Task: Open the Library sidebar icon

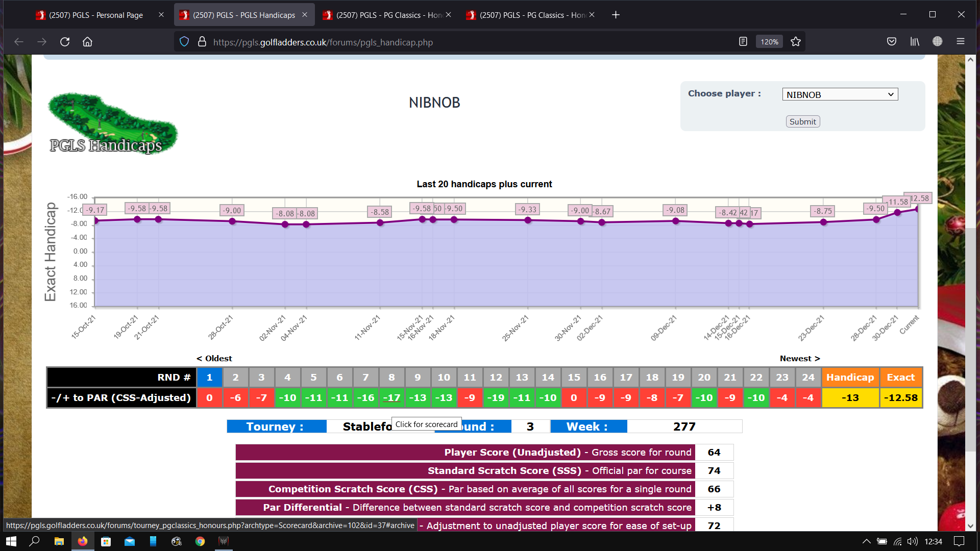Action: pyautogui.click(x=915, y=42)
